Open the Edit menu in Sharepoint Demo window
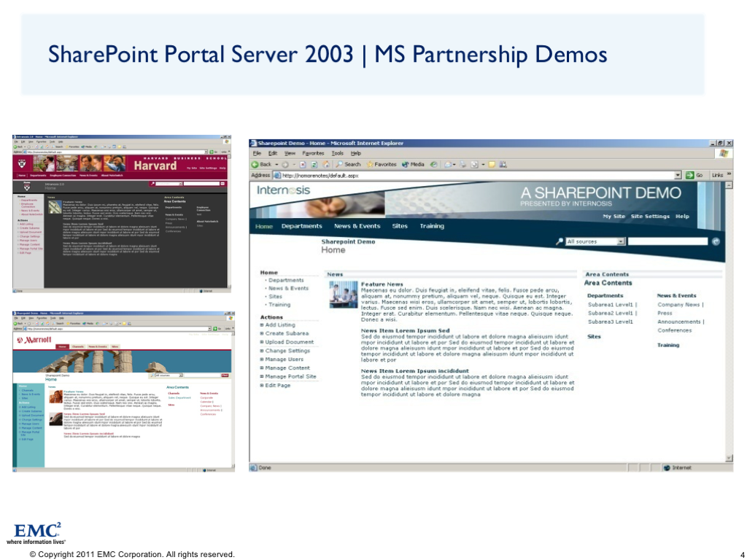Screen dimensions: 747x560 click(273, 153)
